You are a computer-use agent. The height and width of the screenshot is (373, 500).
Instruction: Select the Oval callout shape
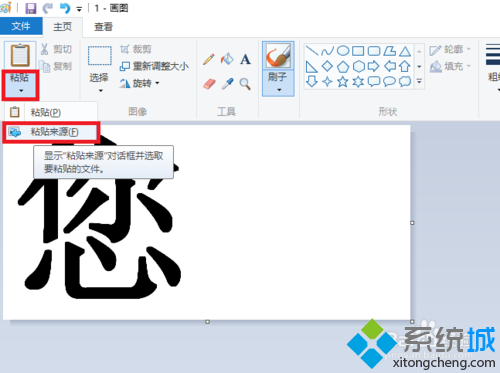point(389,82)
